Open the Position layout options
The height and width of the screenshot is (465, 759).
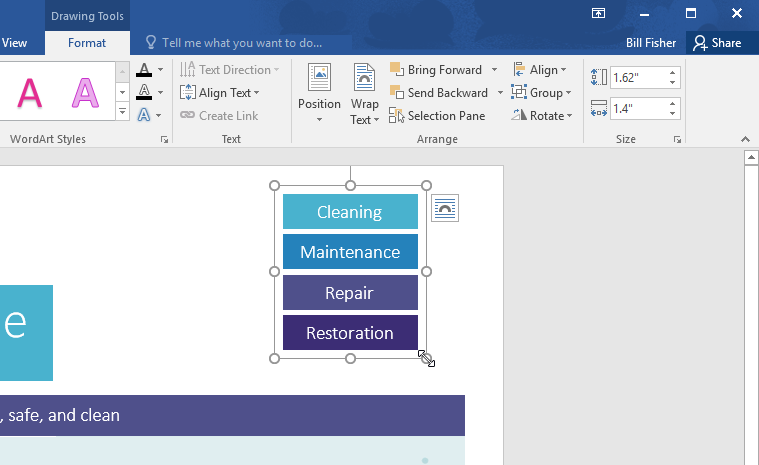coord(319,94)
